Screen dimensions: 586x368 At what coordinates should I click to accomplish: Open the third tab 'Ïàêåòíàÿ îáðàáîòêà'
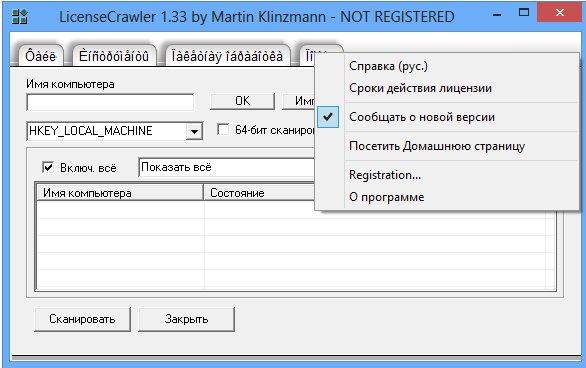pyautogui.click(x=227, y=56)
